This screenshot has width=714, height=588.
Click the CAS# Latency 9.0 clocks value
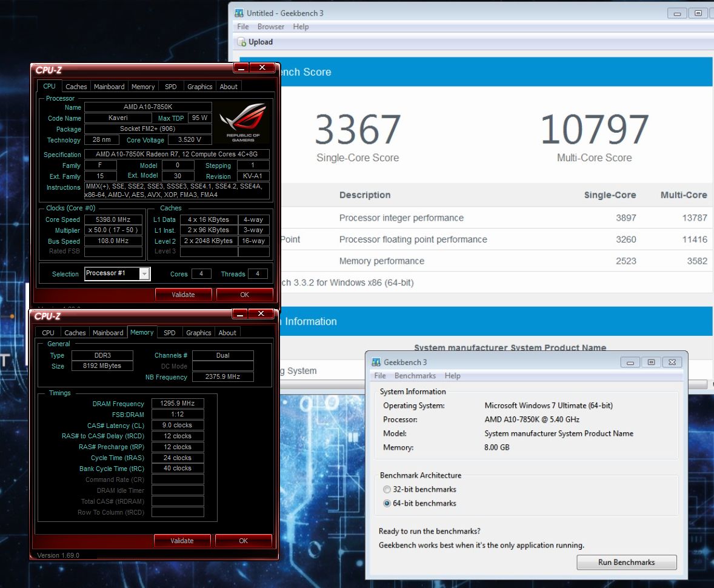coord(178,426)
